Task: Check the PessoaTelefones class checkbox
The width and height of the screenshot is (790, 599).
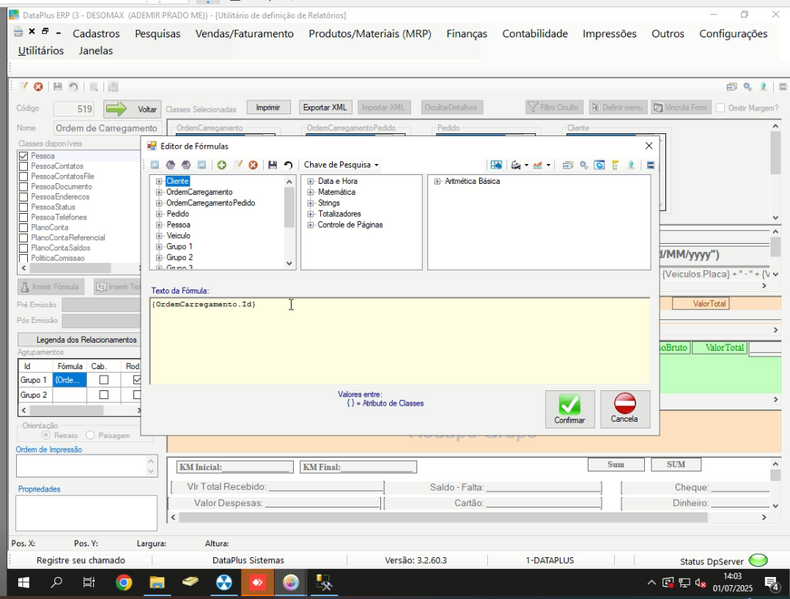Action: (x=23, y=217)
